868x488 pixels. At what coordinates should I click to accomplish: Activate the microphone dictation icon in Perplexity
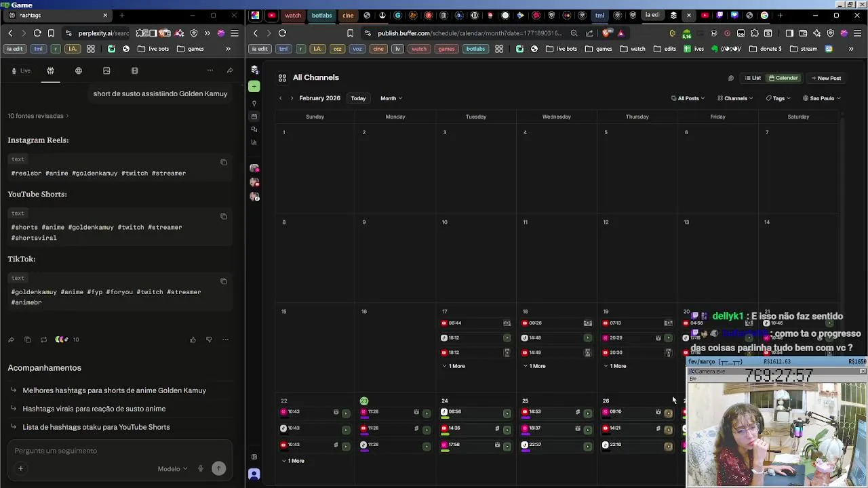click(201, 468)
